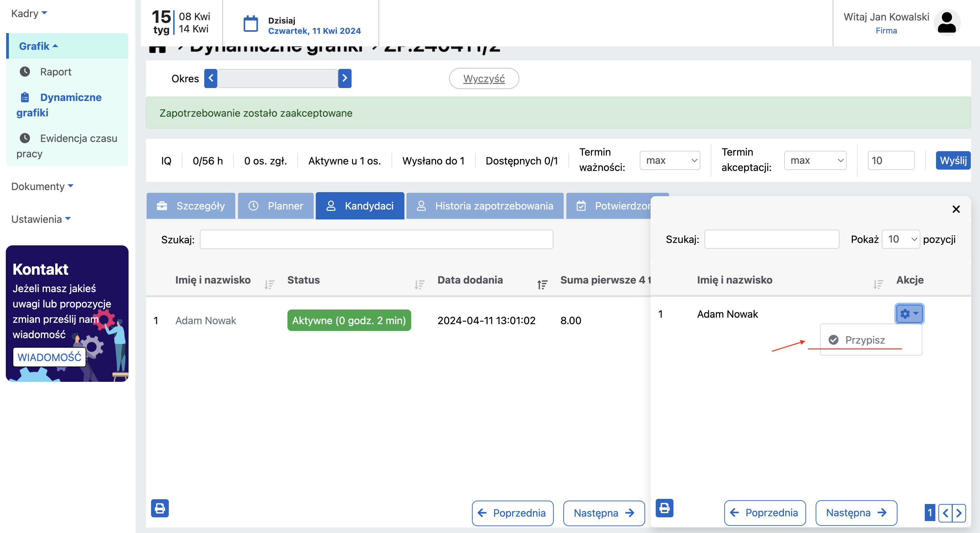Expand the Dokumenty menu

pyautogui.click(x=42, y=186)
